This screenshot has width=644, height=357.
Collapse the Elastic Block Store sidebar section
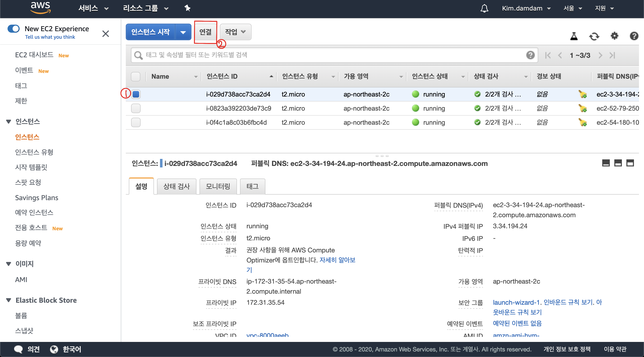pyautogui.click(x=9, y=300)
